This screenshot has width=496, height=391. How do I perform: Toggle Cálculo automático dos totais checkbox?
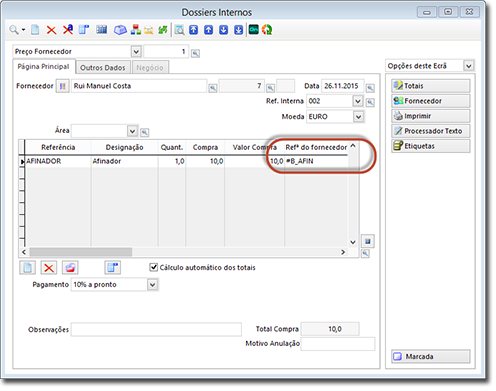tap(153, 267)
